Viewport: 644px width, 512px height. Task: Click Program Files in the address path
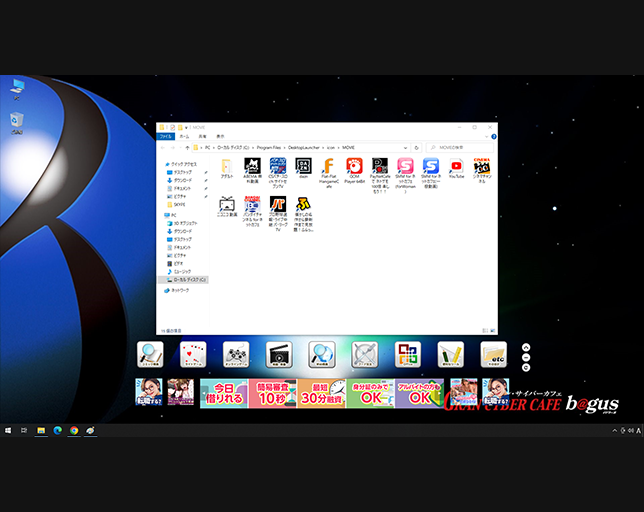click(x=269, y=147)
